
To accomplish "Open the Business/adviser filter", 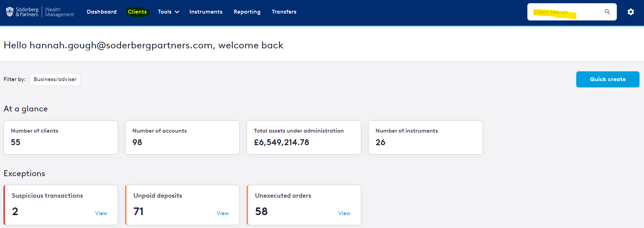I will pos(55,79).
